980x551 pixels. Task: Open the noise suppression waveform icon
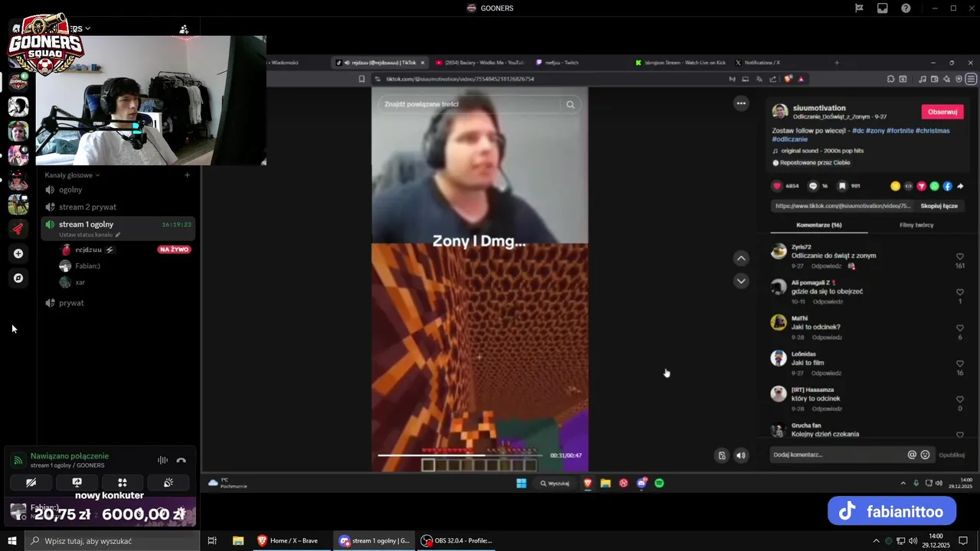(x=162, y=460)
